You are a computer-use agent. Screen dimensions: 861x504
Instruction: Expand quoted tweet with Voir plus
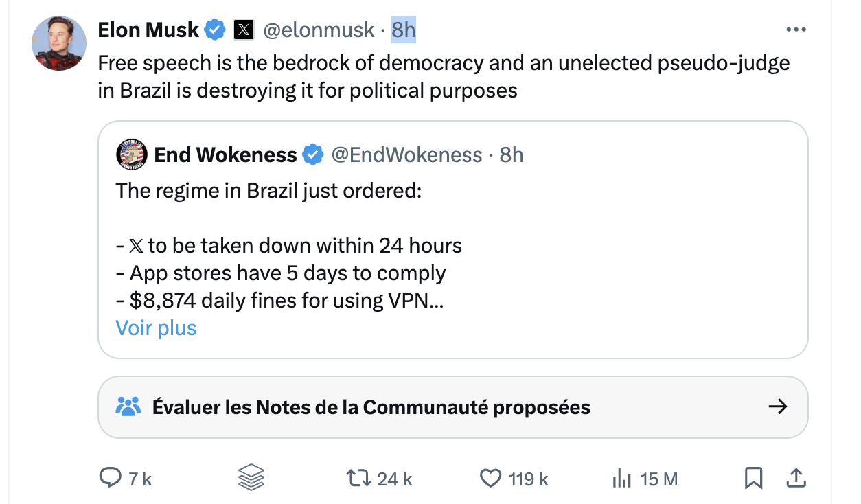pyautogui.click(x=156, y=328)
